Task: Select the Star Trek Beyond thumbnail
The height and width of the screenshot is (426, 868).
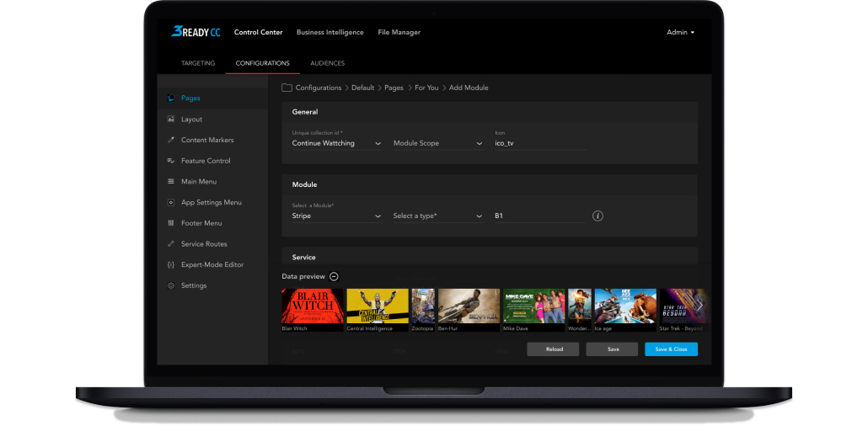Action: tap(683, 306)
